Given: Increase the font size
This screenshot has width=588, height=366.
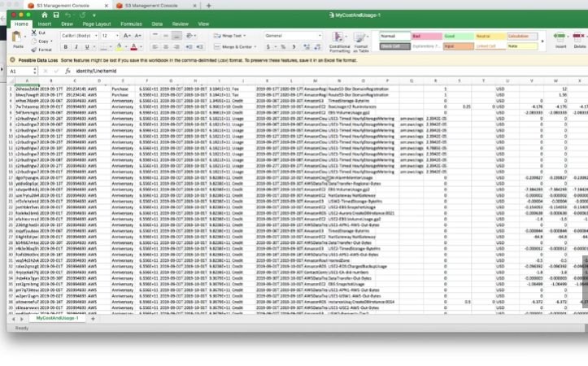Looking at the screenshot, I should [127, 36].
